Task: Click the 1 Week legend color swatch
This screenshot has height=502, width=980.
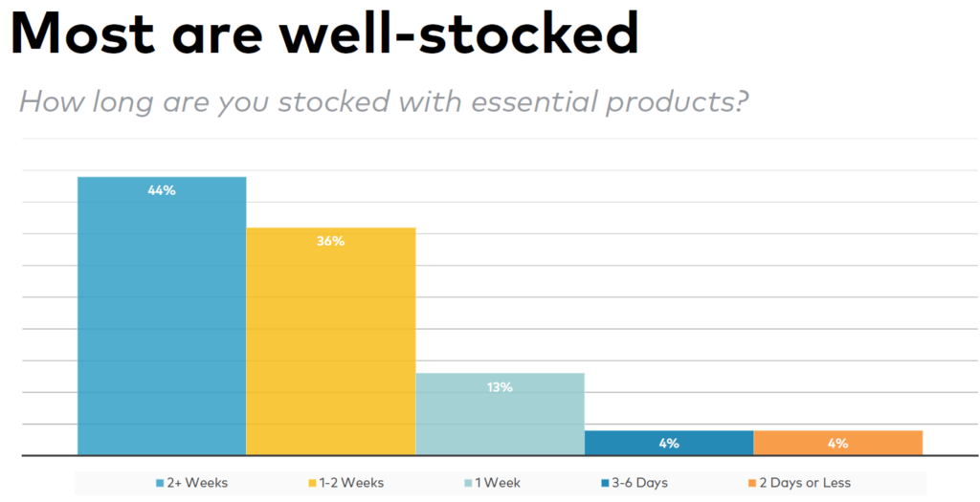Action: pos(469,483)
